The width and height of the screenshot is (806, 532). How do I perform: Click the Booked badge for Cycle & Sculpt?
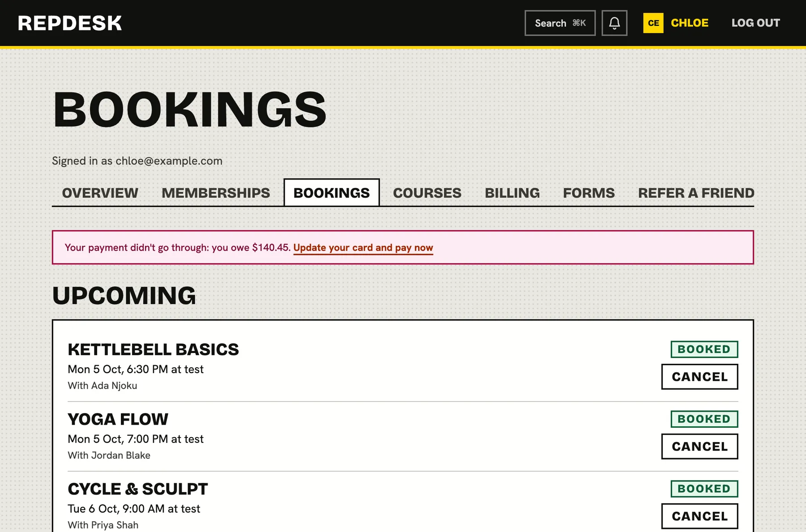click(704, 489)
